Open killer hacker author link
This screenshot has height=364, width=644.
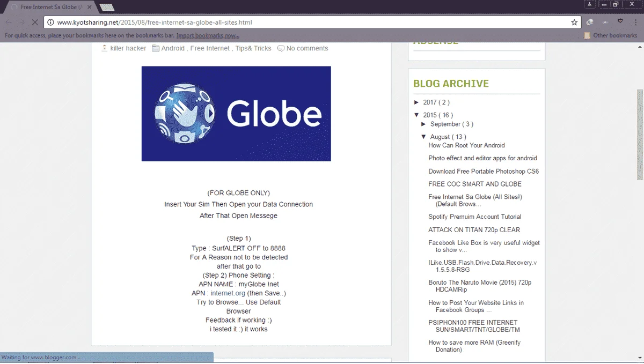pyautogui.click(x=128, y=48)
